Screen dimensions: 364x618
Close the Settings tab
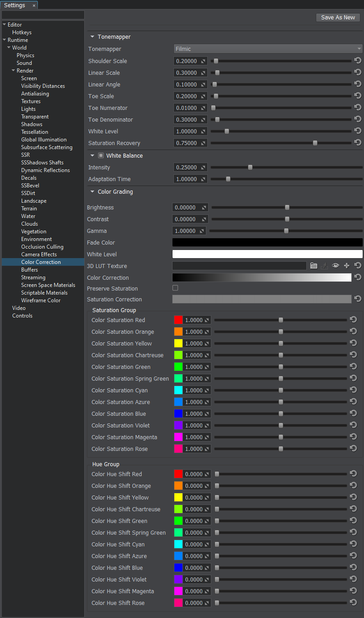click(34, 5)
